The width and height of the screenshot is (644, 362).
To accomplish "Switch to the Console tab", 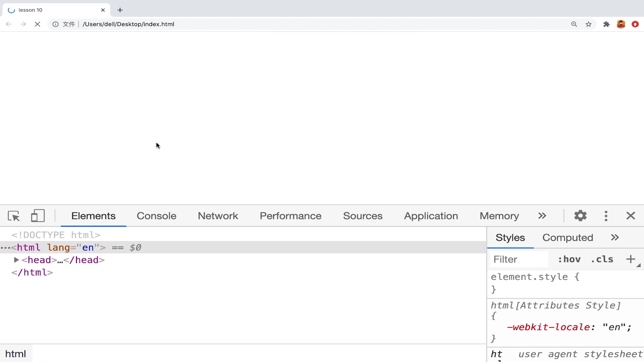I will [x=156, y=216].
